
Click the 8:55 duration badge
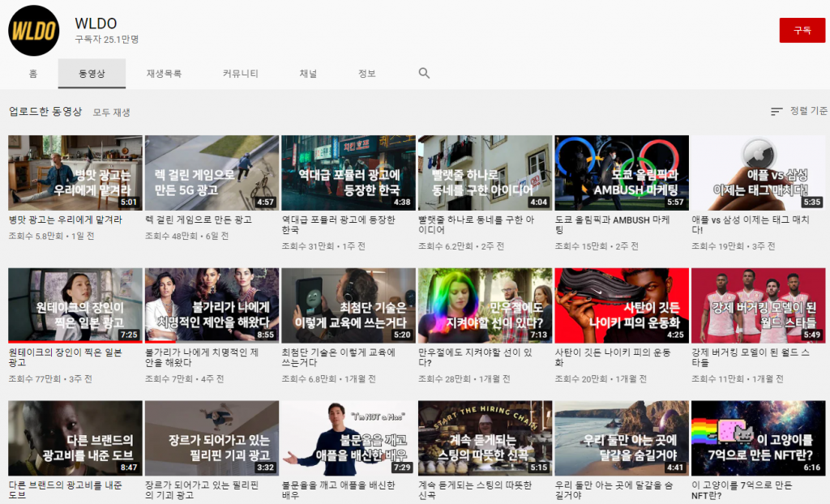coord(265,335)
